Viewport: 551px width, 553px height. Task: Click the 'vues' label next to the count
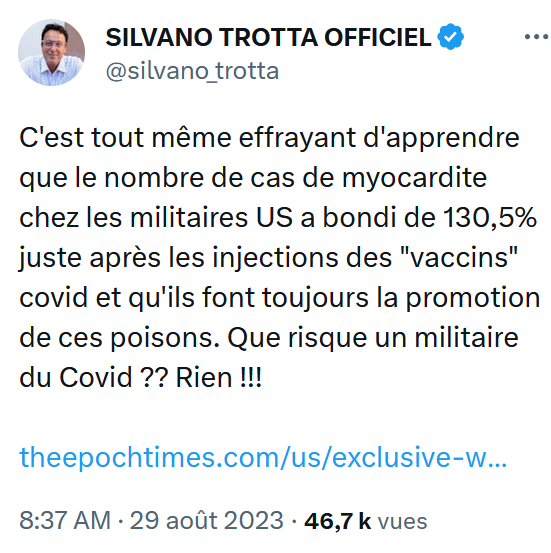(x=402, y=522)
